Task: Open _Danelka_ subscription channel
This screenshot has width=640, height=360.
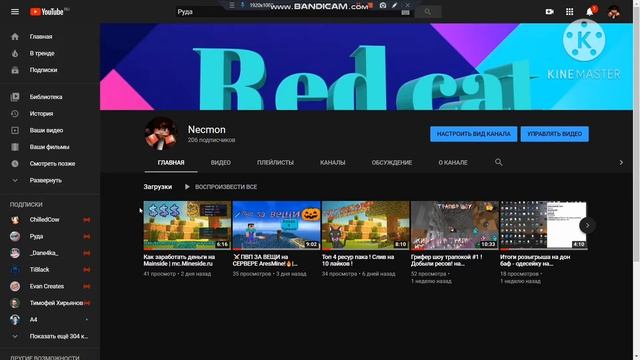Action: click(x=50, y=253)
